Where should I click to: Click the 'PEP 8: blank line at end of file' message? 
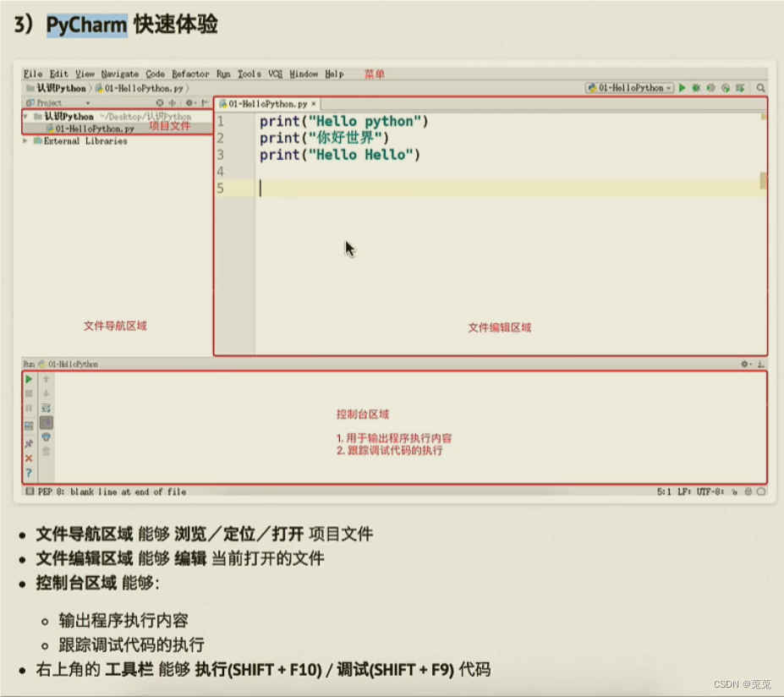point(112,492)
